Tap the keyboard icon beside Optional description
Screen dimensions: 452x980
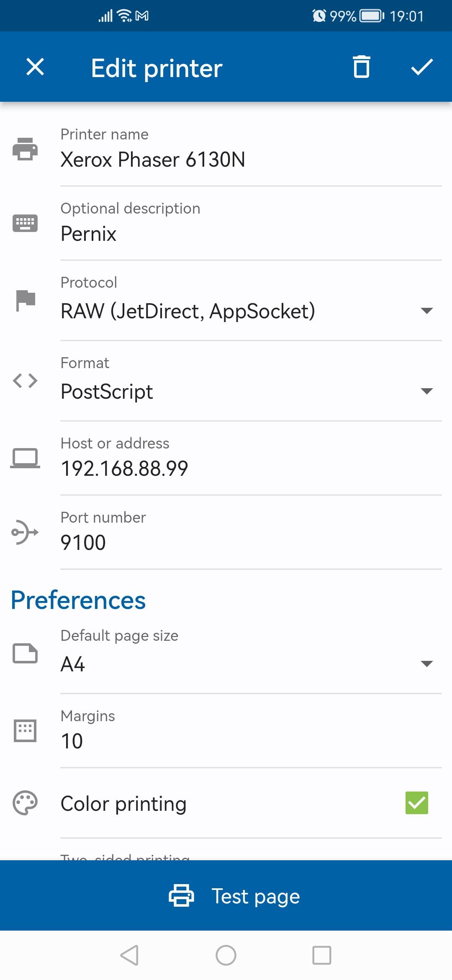tap(25, 223)
